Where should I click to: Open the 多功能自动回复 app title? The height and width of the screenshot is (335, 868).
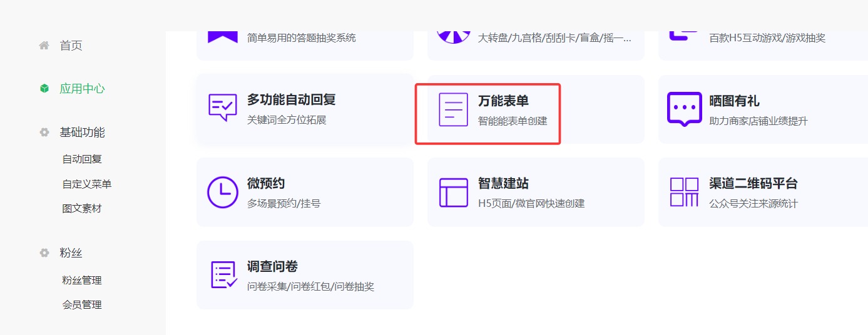[292, 100]
